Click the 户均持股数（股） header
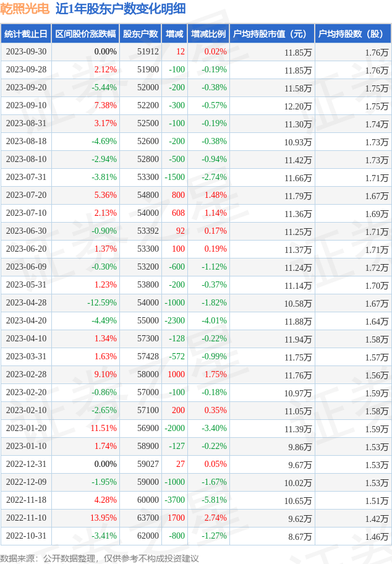392x564 pixels. [353, 34]
